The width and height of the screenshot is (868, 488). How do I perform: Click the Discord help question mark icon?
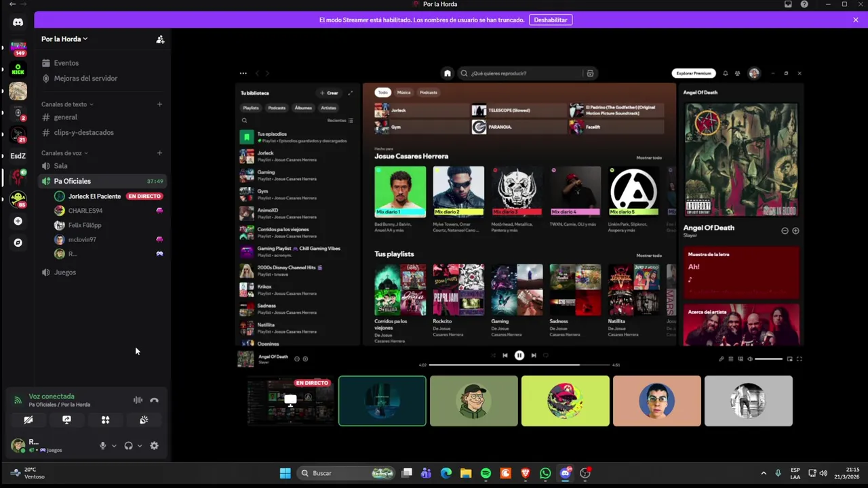804,4
